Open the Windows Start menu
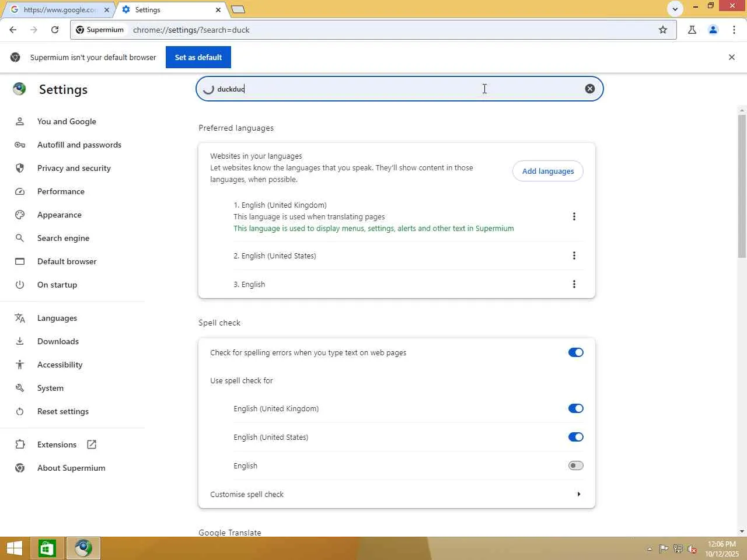Viewport: 747px width, 560px height. click(15, 548)
